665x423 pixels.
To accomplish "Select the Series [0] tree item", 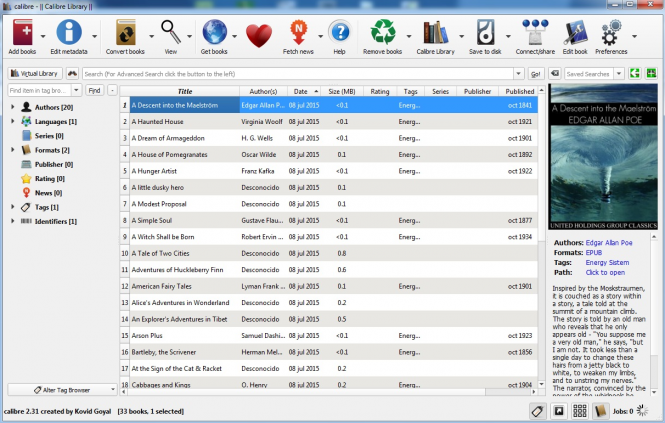I will [49, 136].
